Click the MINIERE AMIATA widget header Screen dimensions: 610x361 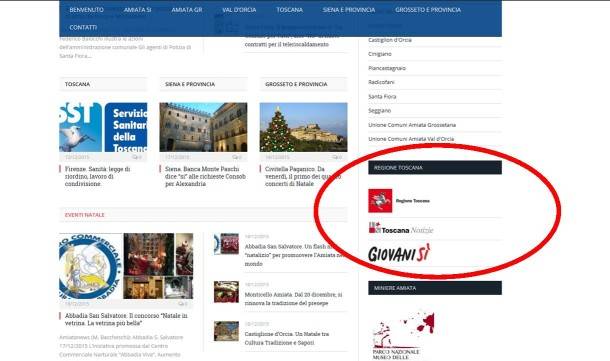tap(435, 288)
